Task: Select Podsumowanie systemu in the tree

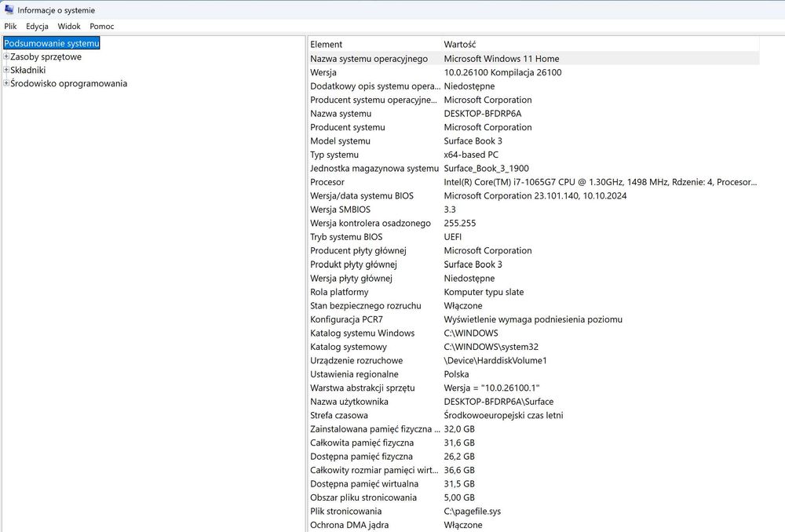Action: (52, 43)
